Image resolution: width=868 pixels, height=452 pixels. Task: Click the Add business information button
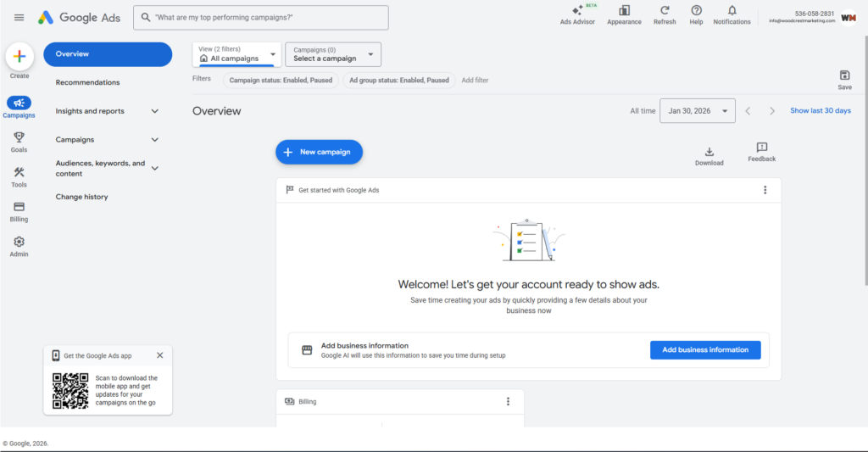[704, 350]
